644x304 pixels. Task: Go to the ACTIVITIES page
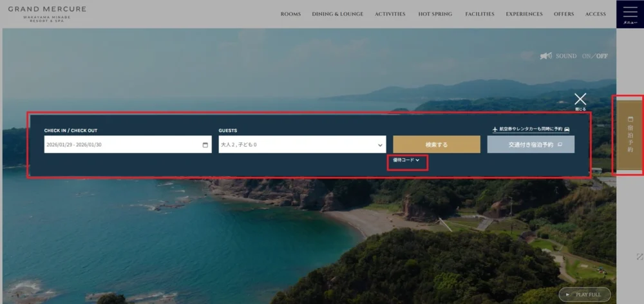pyautogui.click(x=390, y=14)
